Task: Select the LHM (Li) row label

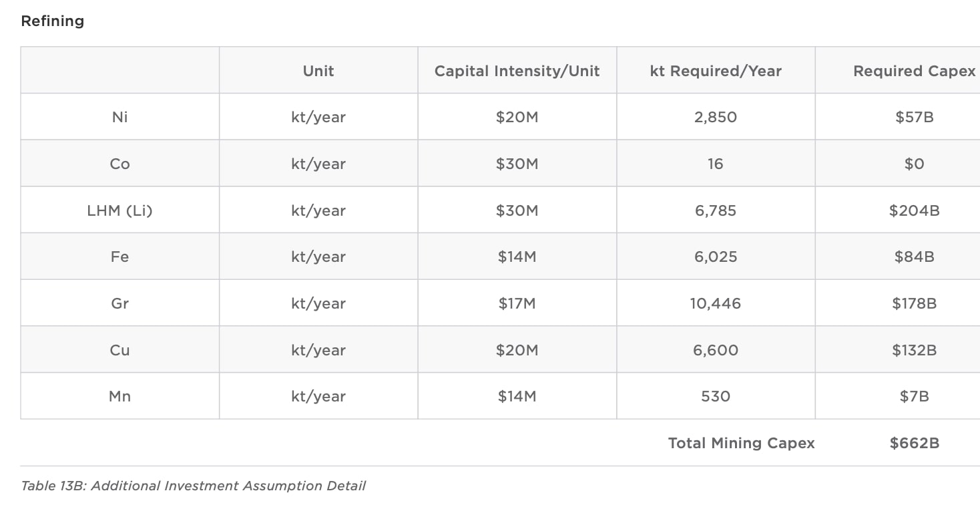Action: 119,210
